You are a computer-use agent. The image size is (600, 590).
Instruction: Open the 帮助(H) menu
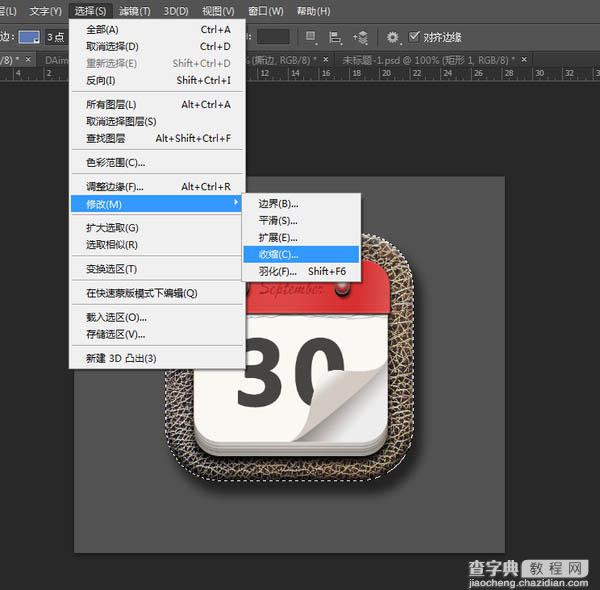point(313,11)
